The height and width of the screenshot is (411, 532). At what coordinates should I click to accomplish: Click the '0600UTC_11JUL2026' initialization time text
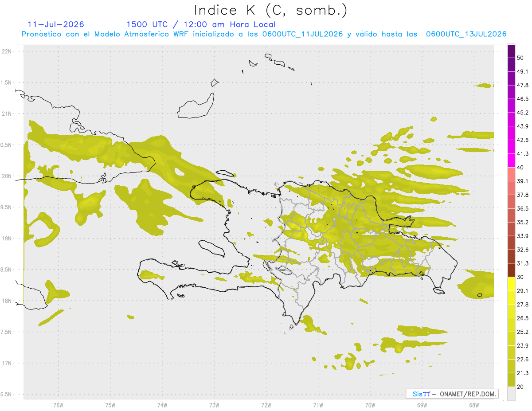(x=302, y=34)
